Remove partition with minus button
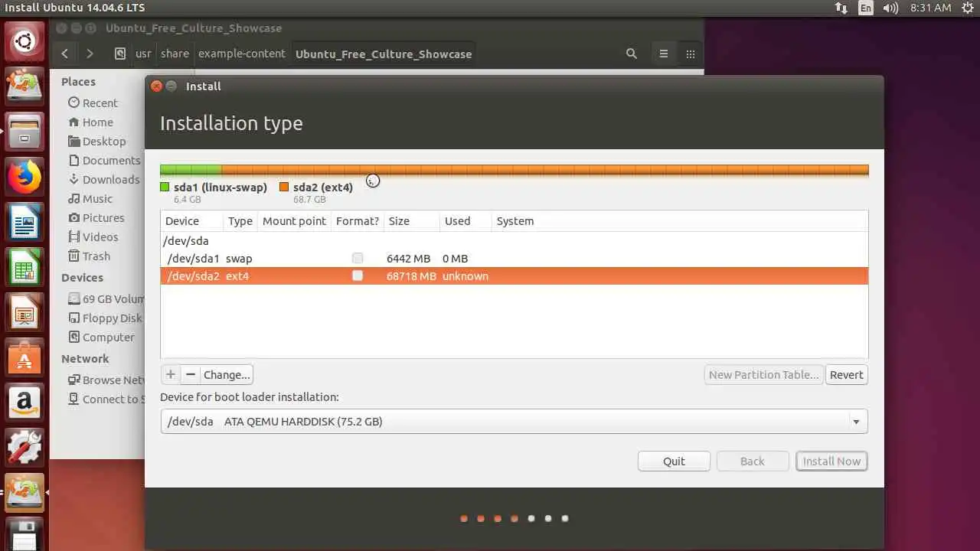The height and width of the screenshot is (551, 980). [191, 374]
